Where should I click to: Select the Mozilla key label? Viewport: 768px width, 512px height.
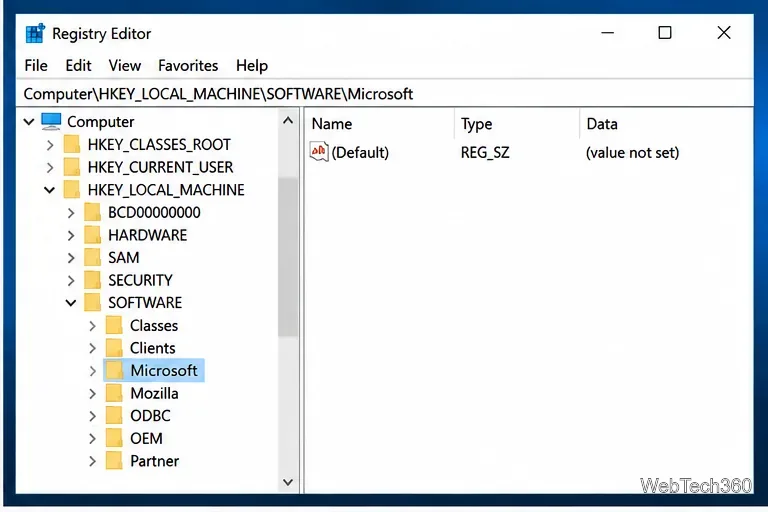click(x=154, y=393)
